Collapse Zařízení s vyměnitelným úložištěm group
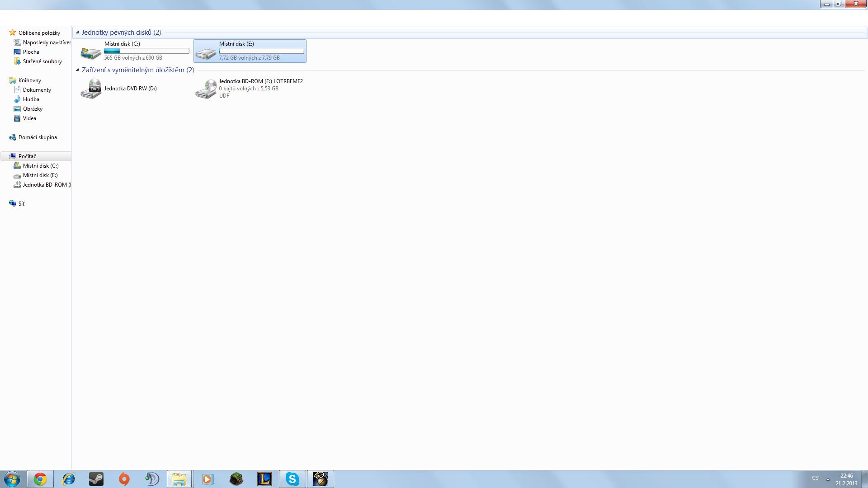 pos(77,70)
